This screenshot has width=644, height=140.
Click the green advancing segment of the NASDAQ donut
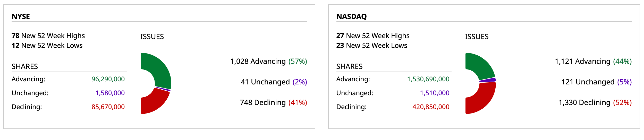480,66
